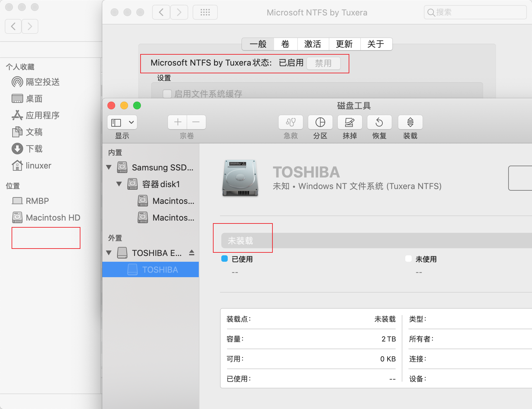Click the 禁用 button next to Tuxera status

(x=324, y=63)
